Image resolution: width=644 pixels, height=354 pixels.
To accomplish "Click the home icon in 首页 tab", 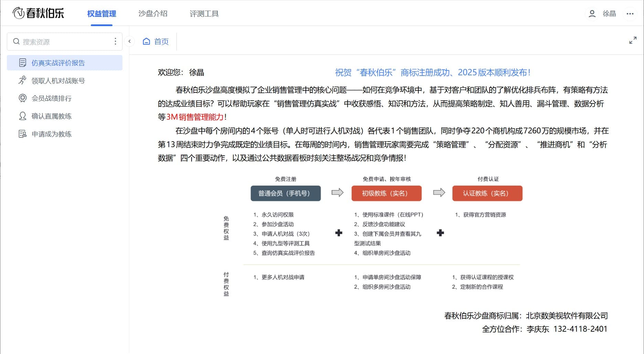I will [147, 41].
